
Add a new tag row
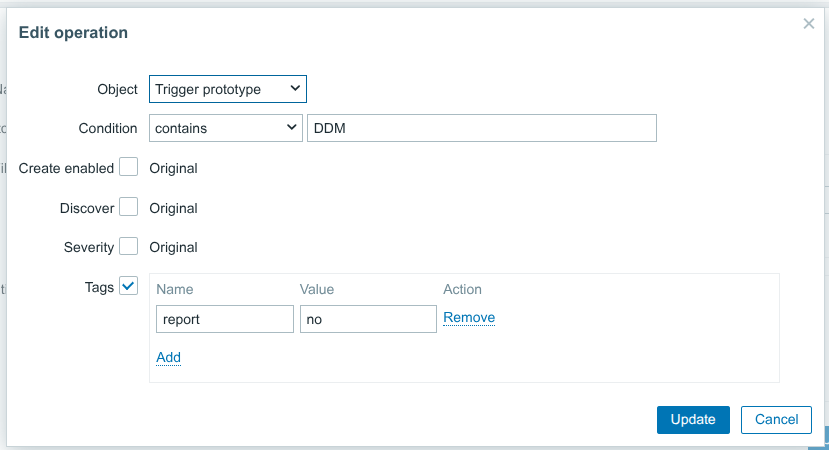[168, 357]
